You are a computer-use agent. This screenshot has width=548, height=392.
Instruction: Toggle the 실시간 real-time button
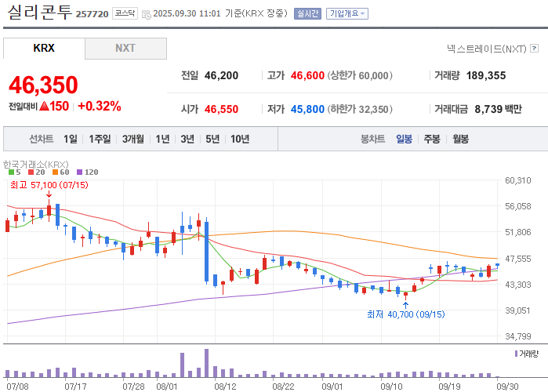click(x=307, y=13)
